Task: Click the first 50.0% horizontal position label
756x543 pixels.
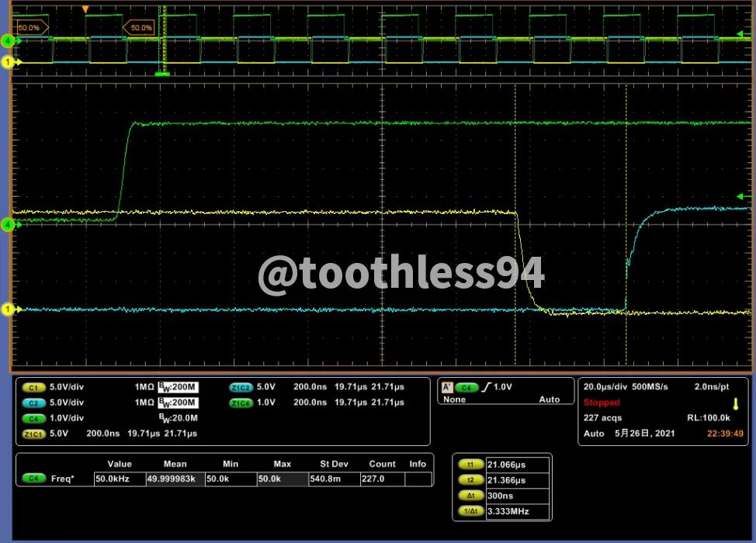Action: [31, 27]
